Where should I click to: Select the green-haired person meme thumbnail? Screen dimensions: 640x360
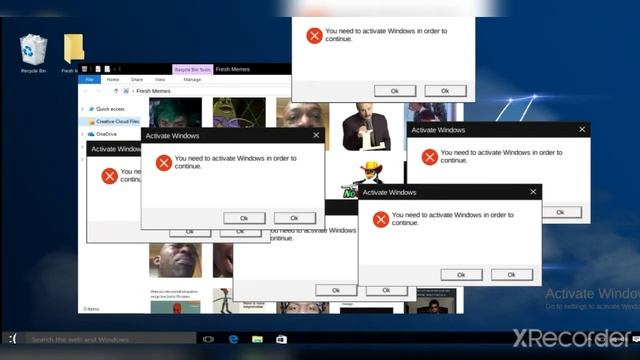175,113
